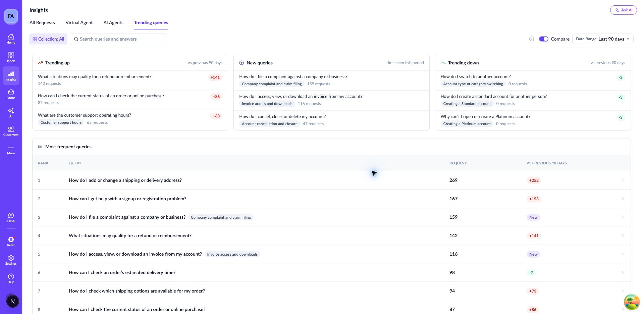Click the +252 change badge
644x314 pixels.
pos(534,180)
